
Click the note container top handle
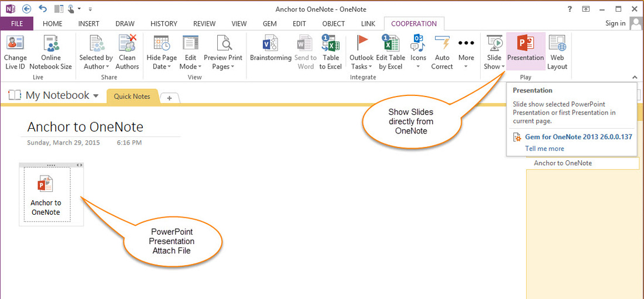tap(51, 164)
